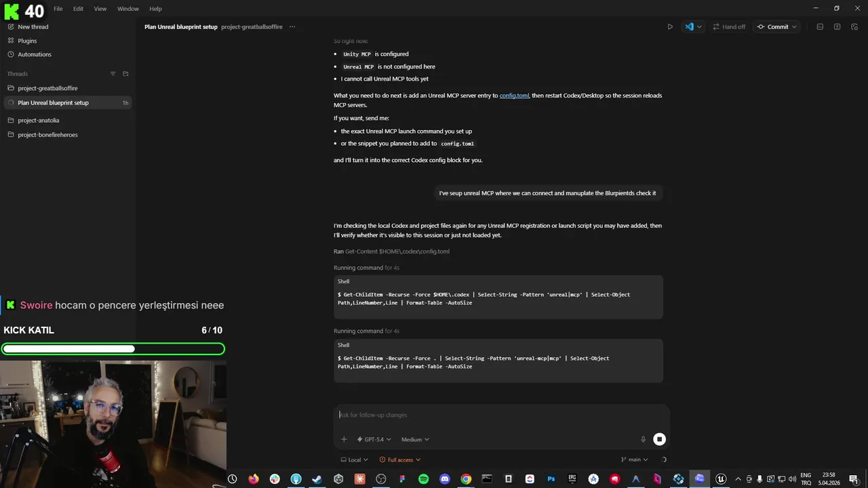
Task: Select project-bonefireheroes folder
Action: [x=47, y=135]
